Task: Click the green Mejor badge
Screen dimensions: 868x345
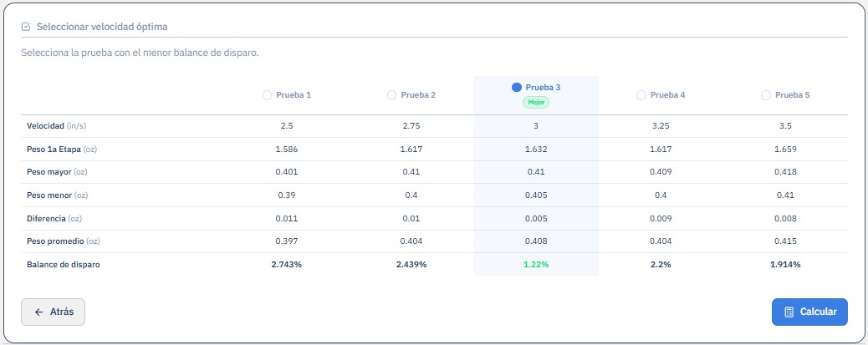Action: click(x=536, y=102)
